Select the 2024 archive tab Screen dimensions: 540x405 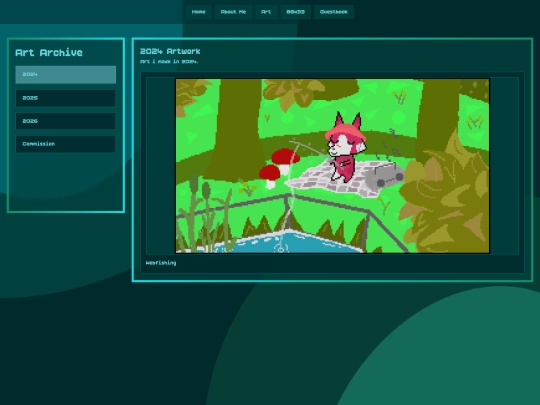click(66, 75)
